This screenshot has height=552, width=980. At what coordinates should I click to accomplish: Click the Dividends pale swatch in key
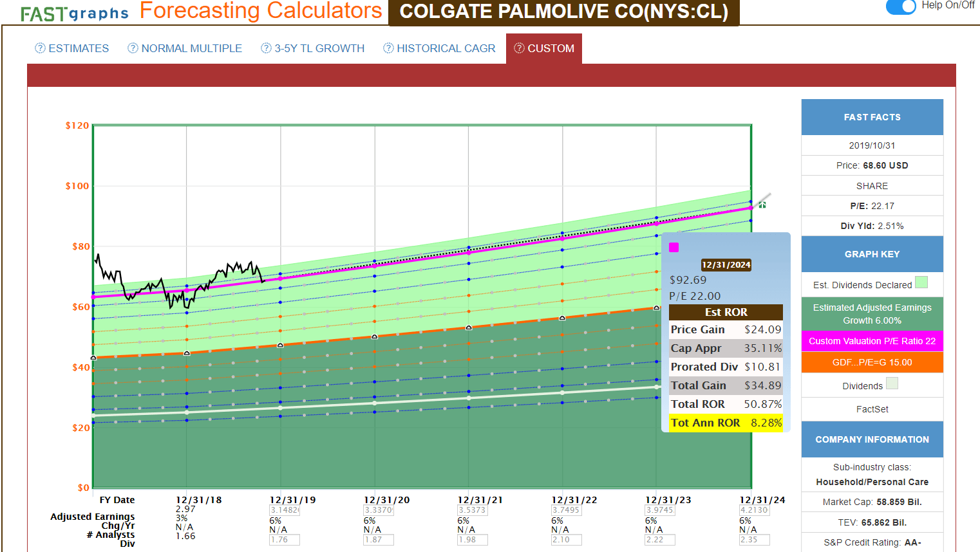coord(892,383)
